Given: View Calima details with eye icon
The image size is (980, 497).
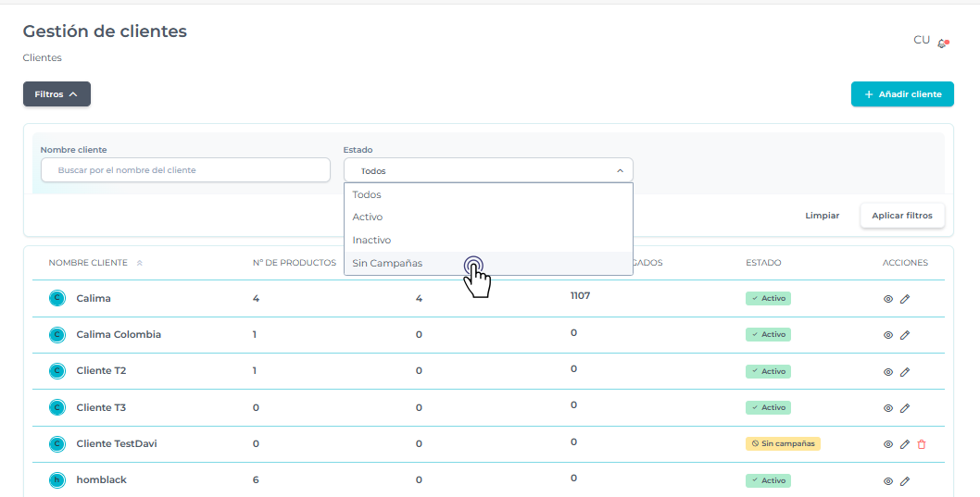Looking at the screenshot, I should (887, 299).
